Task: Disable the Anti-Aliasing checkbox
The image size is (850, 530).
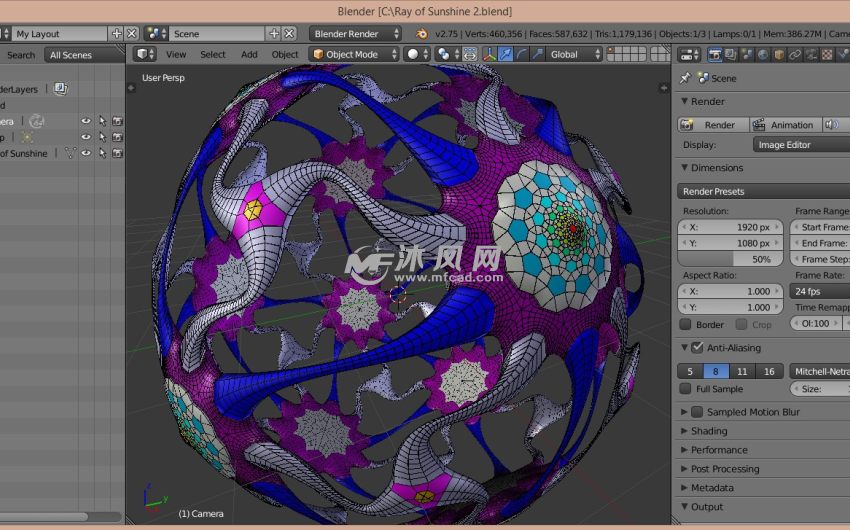Action: coord(697,348)
